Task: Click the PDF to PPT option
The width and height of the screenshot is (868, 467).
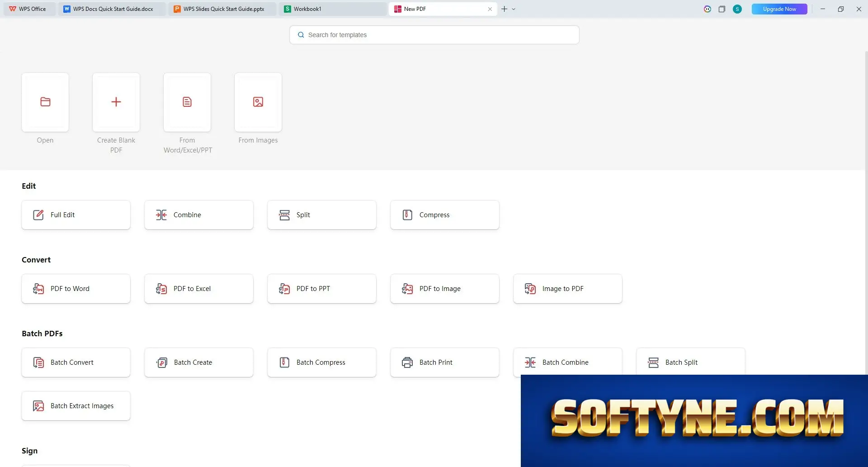Action: (322, 289)
